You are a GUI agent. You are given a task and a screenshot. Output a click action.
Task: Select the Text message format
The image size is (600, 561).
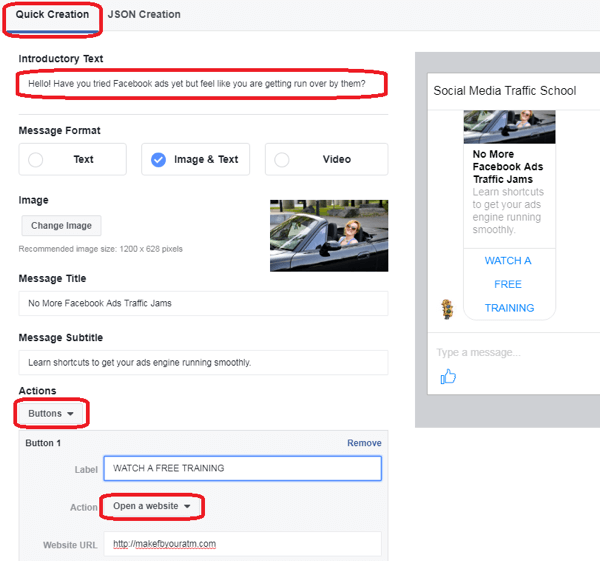[73, 159]
